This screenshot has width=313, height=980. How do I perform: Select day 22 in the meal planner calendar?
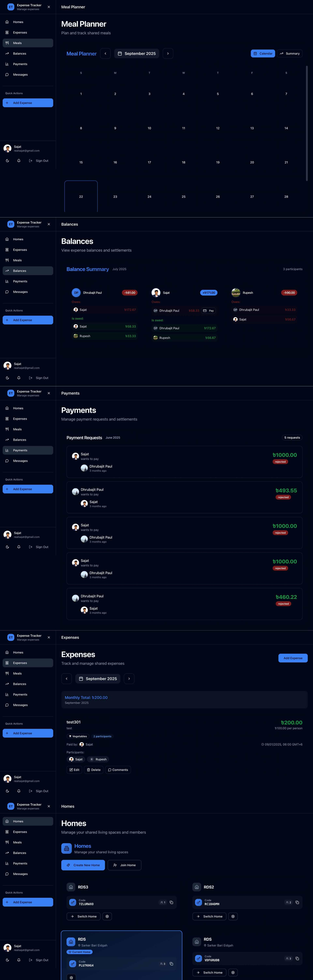[81, 196]
